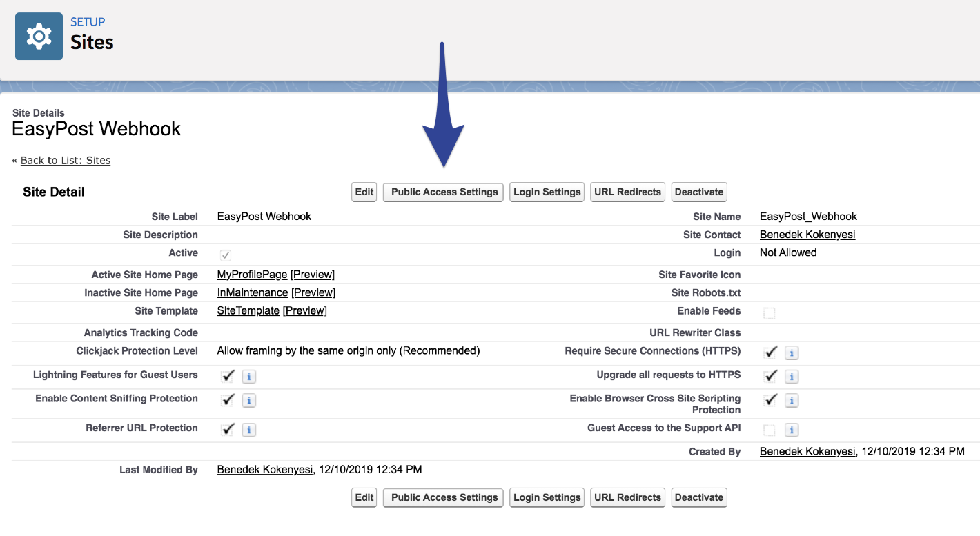Viewport: 980px width, 536px height.
Task: Open the InMaintenance page link
Action: [253, 292]
